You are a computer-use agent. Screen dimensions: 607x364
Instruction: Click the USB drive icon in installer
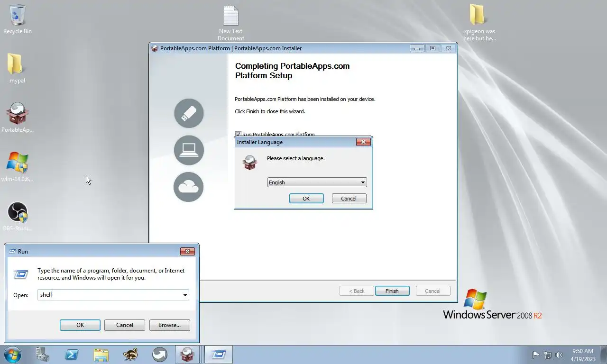(x=189, y=113)
